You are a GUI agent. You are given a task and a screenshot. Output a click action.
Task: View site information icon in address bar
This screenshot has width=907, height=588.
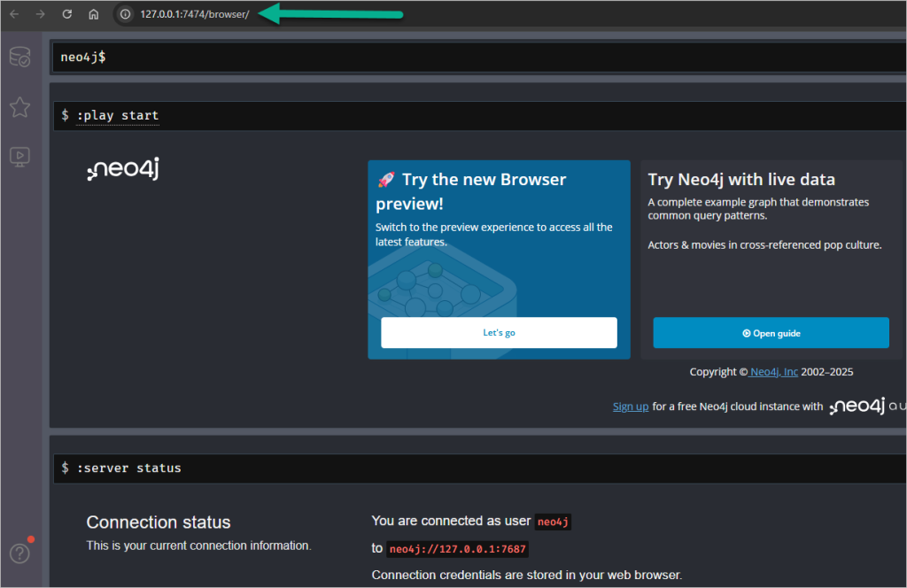coord(125,14)
